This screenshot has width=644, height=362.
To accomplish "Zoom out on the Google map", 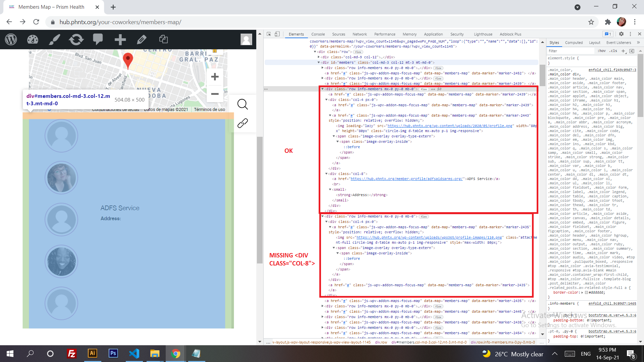I will (215, 94).
